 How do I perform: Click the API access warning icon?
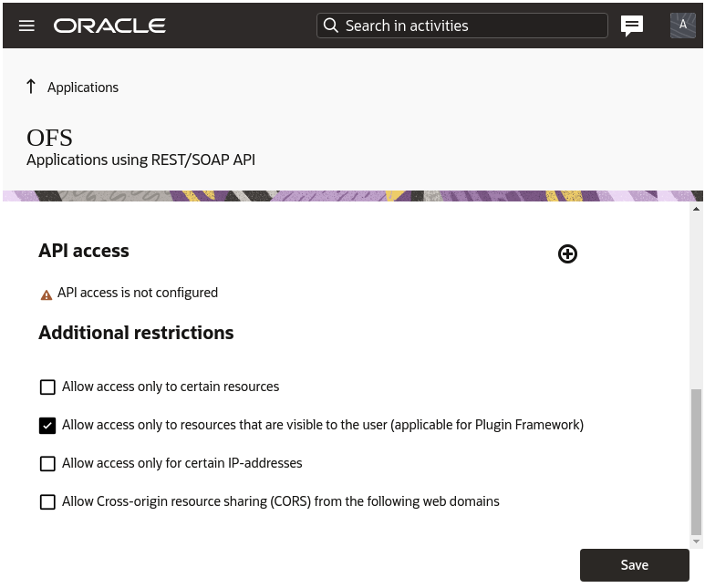pos(47,295)
